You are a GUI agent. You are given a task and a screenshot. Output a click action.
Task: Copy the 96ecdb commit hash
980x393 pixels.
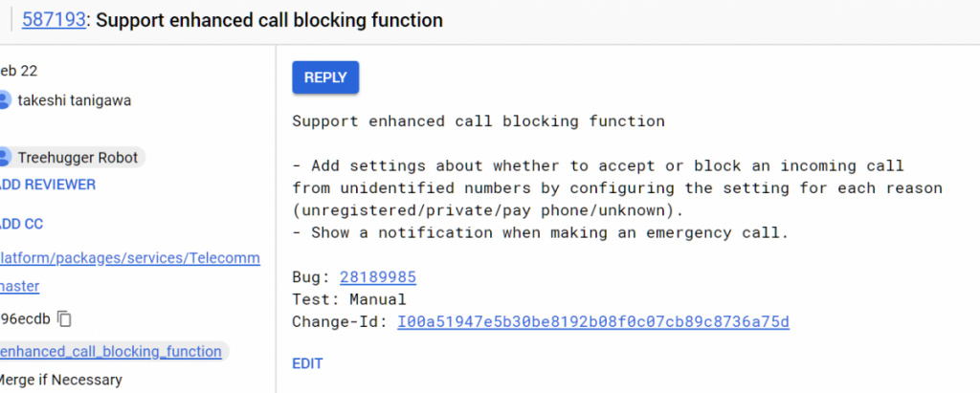[64, 318]
